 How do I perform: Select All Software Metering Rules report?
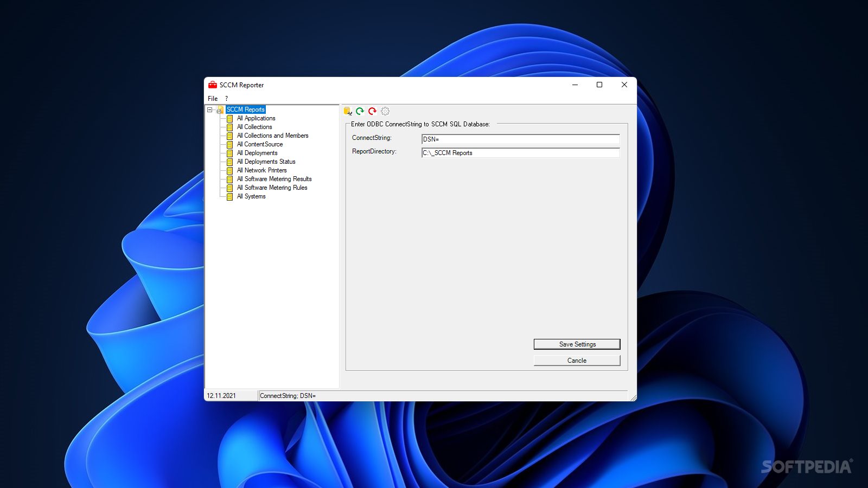click(x=272, y=188)
